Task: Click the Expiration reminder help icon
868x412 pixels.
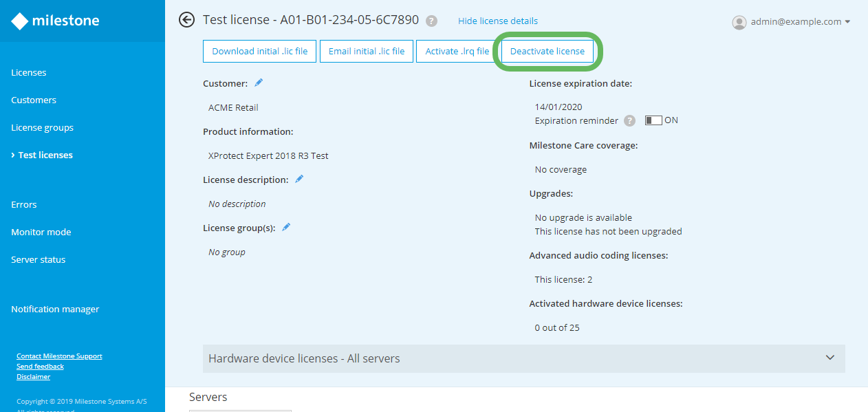Action: 629,120
